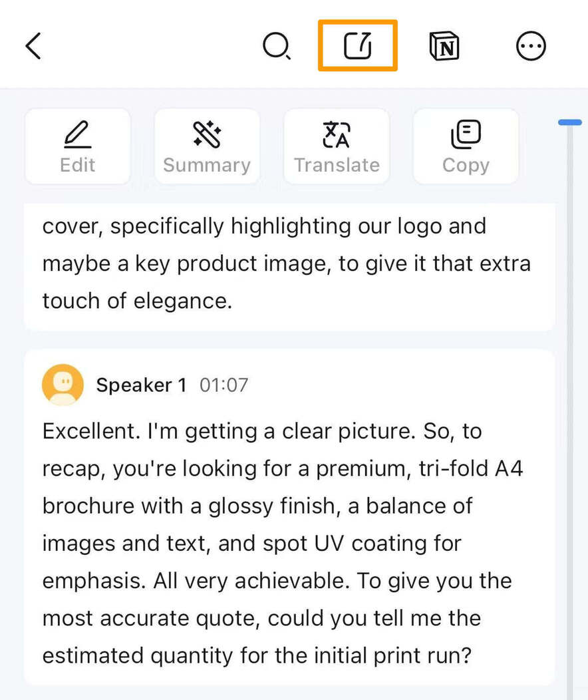The image size is (588, 700).
Task: Choose the Copy button label
Action: (466, 166)
